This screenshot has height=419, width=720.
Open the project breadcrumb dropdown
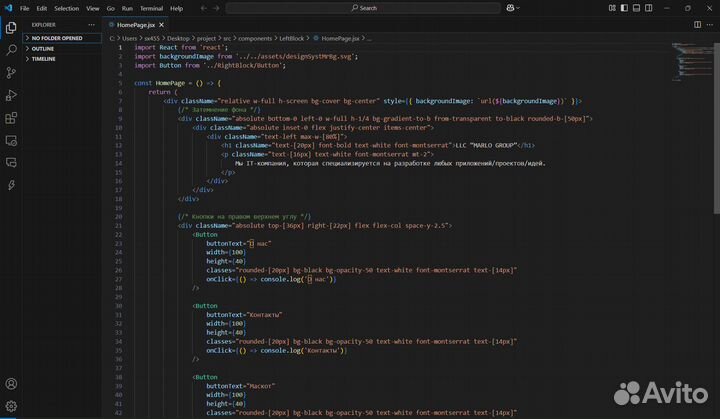point(206,39)
